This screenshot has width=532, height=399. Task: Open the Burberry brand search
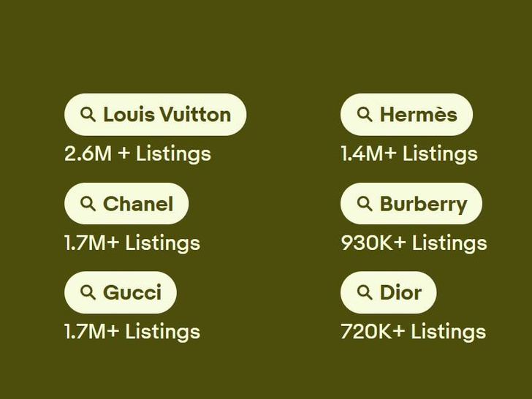coord(422,204)
